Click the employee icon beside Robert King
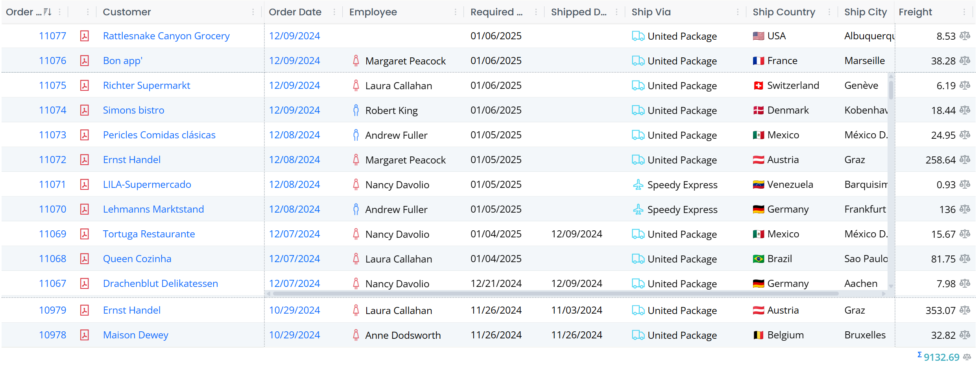The image size is (980, 371). click(x=355, y=110)
